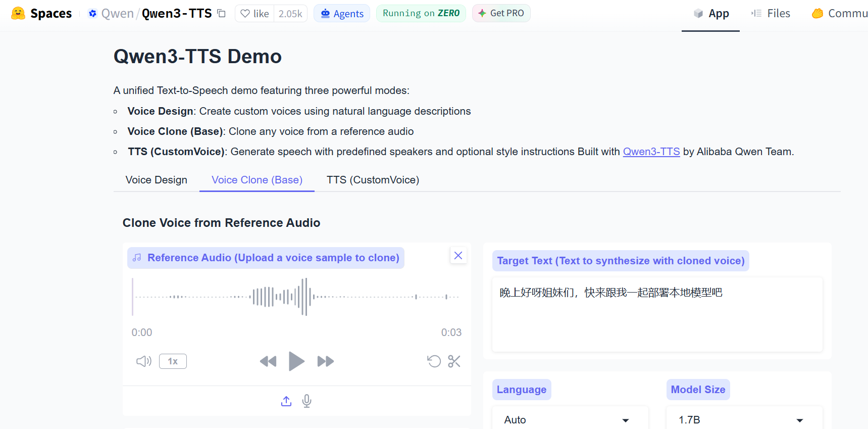This screenshot has height=429, width=868.
Task: Like the Qwen3-TTS space
Action: click(254, 13)
